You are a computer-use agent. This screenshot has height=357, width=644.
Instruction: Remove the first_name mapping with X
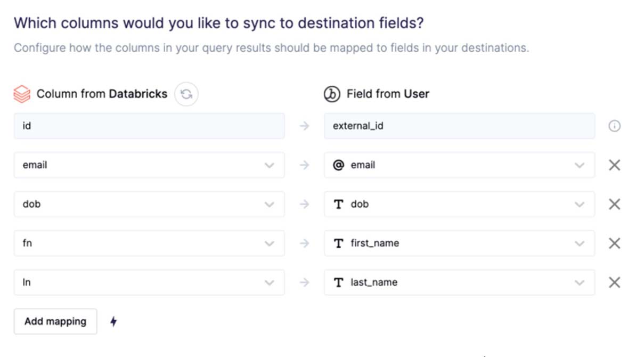[614, 243]
